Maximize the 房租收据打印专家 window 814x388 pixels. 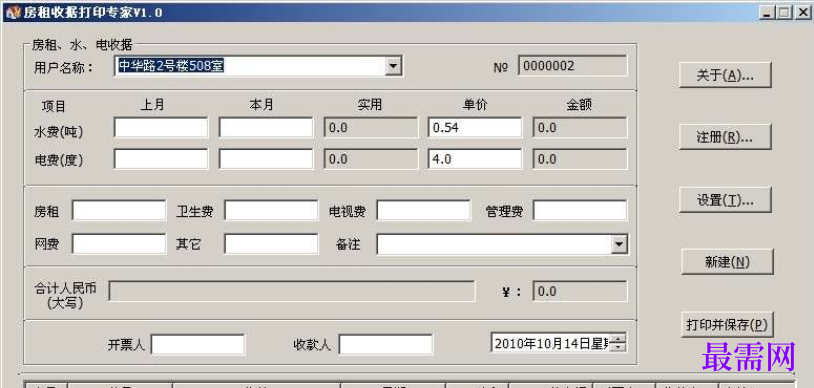(x=784, y=12)
